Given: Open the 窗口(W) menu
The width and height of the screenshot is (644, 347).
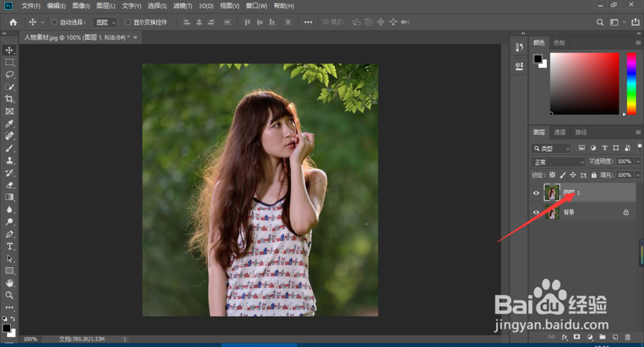Looking at the screenshot, I should pos(256,6).
